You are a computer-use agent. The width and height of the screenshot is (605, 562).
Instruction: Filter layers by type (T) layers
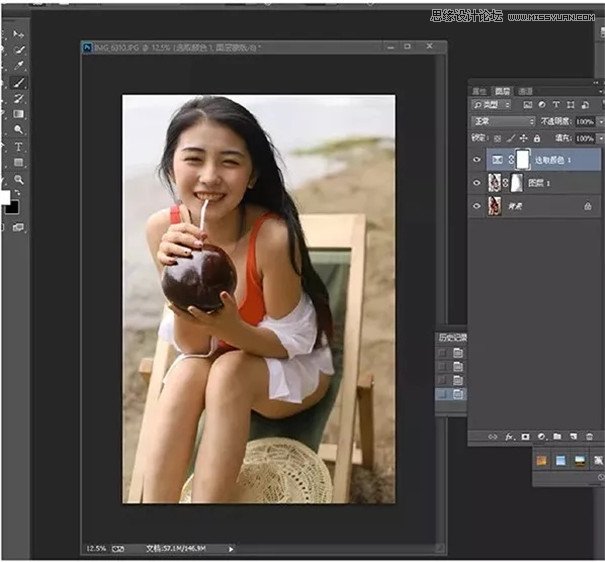[x=556, y=105]
